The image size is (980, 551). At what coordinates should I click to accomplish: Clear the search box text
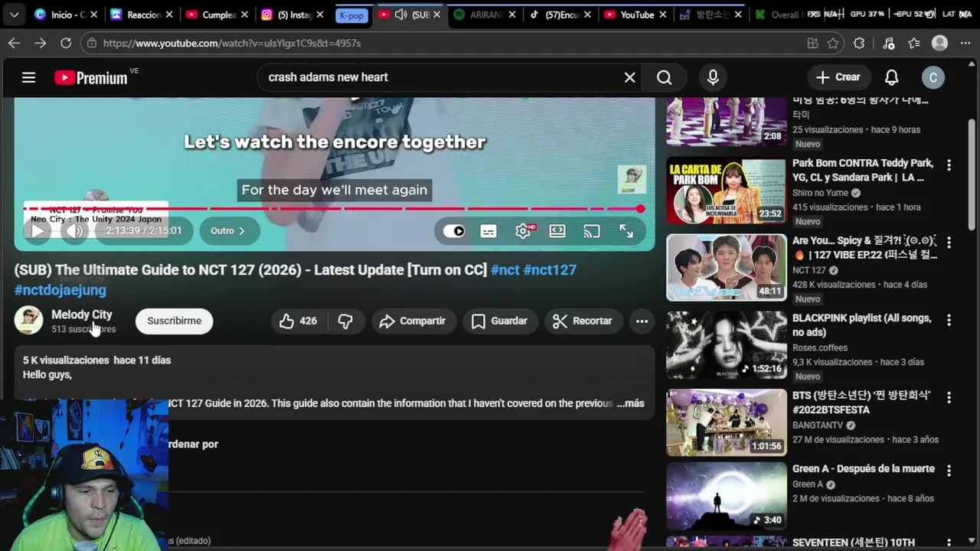click(629, 77)
